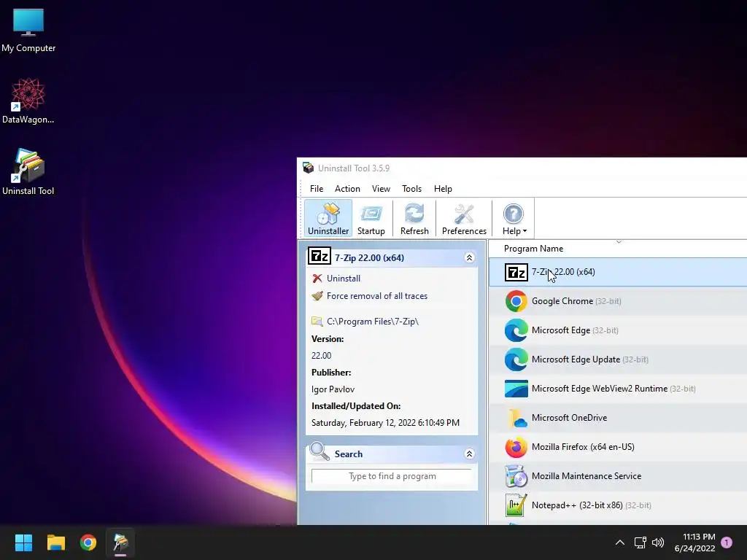Open the volume tray icon
The image size is (747, 560).
pyautogui.click(x=658, y=542)
